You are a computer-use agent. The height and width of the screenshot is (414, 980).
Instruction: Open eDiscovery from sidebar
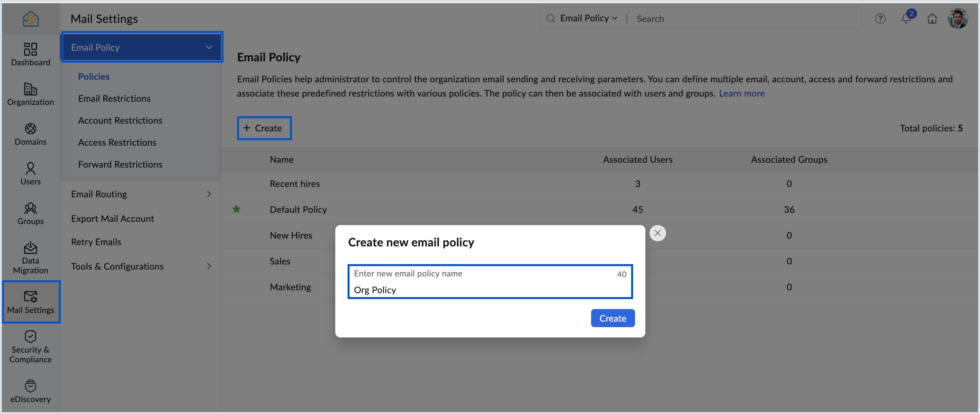point(30,391)
